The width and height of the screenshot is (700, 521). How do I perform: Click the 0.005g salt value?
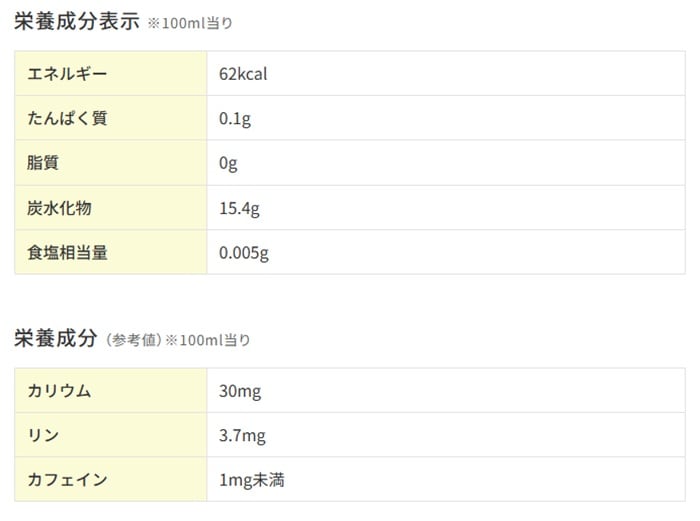pyautogui.click(x=244, y=253)
